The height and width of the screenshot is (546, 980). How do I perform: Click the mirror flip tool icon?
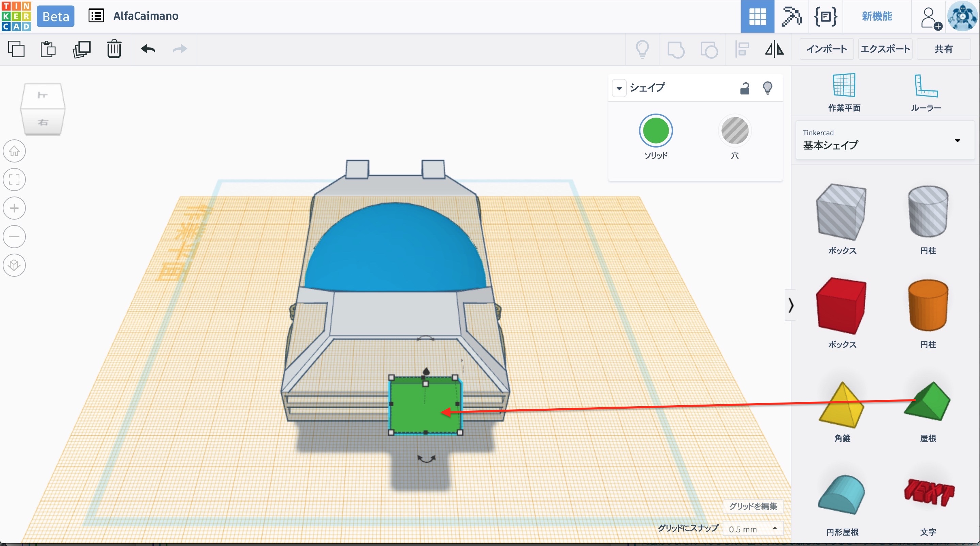click(774, 49)
